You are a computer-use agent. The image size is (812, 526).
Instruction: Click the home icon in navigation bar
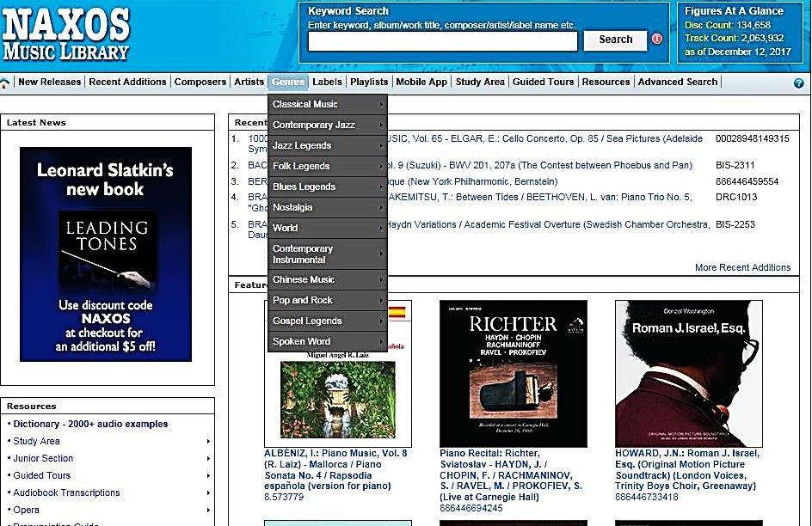click(4, 83)
